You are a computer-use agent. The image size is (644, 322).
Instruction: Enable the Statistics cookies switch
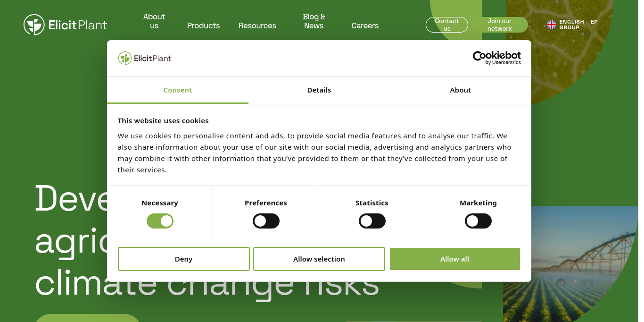tap(372, 221)
